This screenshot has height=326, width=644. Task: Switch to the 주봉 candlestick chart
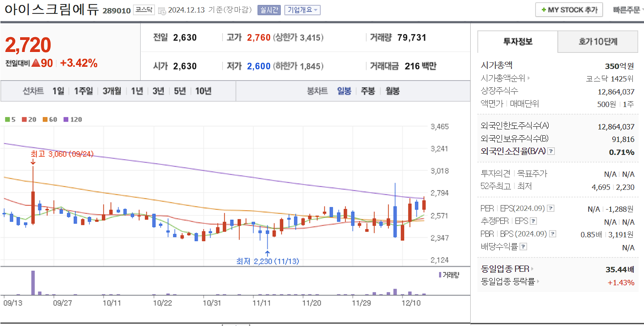tap(368, 91)
